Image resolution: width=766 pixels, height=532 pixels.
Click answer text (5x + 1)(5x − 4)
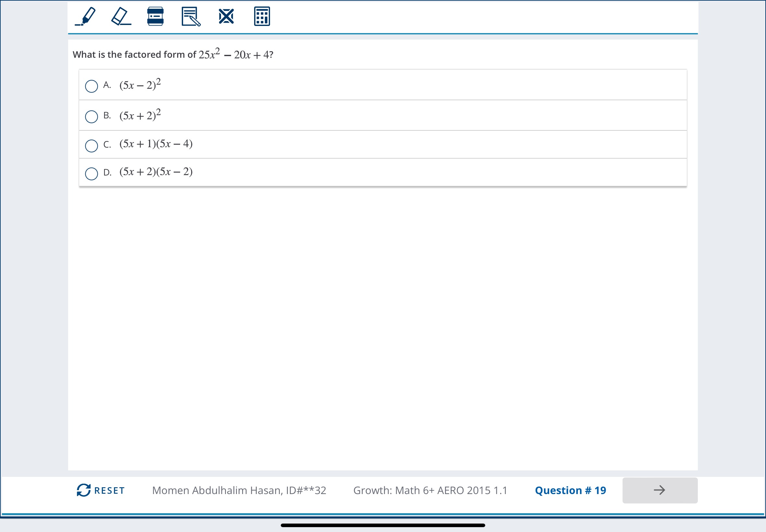tap(156, 144)
